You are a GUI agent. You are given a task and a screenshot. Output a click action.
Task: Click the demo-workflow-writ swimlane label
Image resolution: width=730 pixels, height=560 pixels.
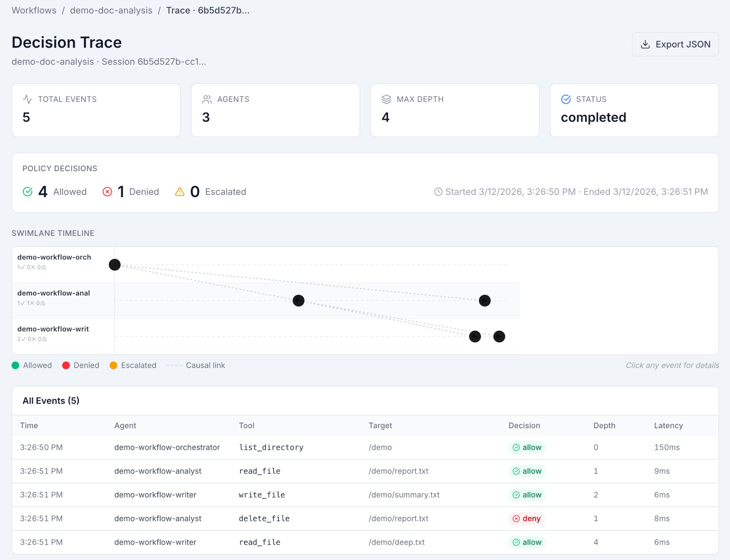coord(53,329)
